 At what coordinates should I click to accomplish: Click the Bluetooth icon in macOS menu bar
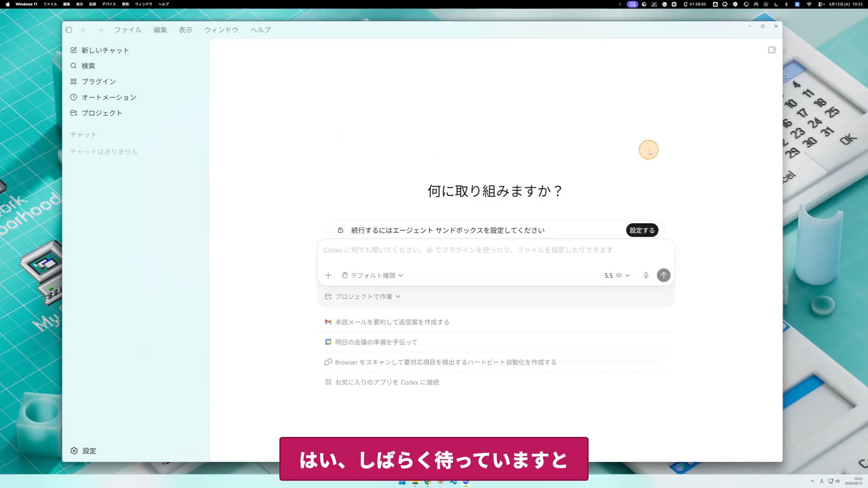[x=786, y=4]
